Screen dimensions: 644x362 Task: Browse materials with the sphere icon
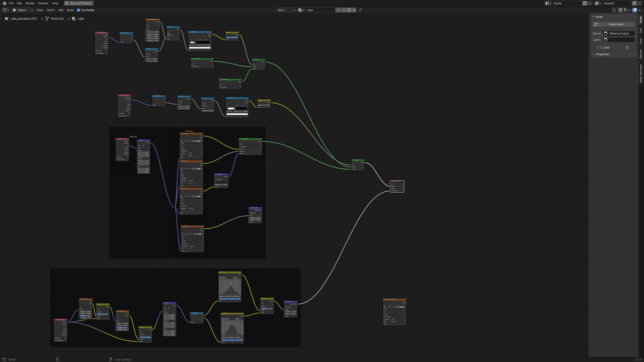(x=301, y=10)
